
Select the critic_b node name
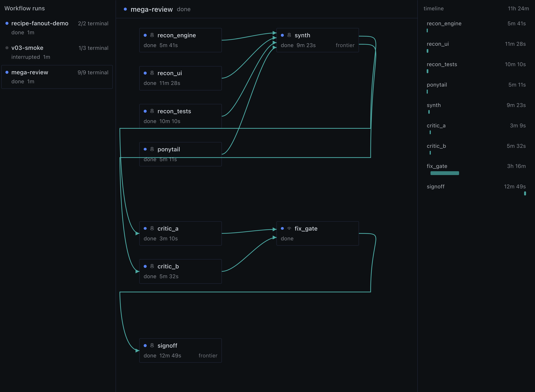pos(168,267)
